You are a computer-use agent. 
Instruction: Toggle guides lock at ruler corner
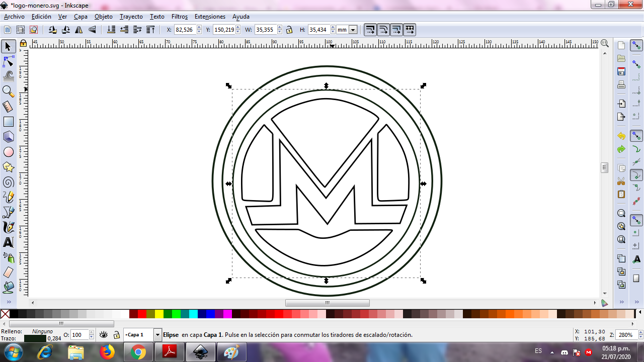[23, 44]
